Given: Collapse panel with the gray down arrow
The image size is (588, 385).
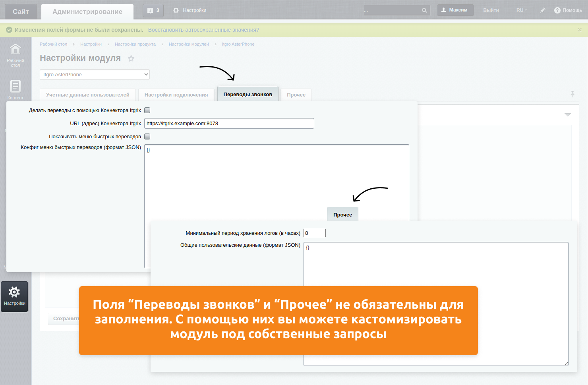Looking at the screenshot, I should 567,115.
